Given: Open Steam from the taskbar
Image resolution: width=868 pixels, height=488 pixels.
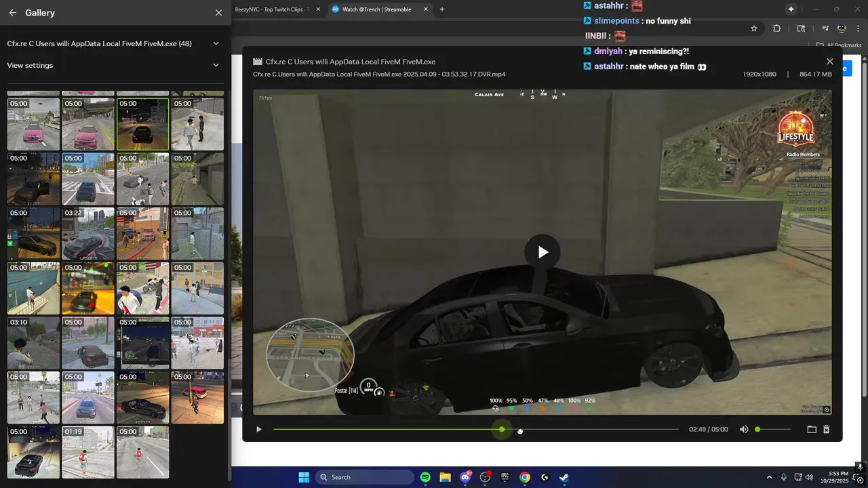Looking at the screenshot, I should 564,477.
